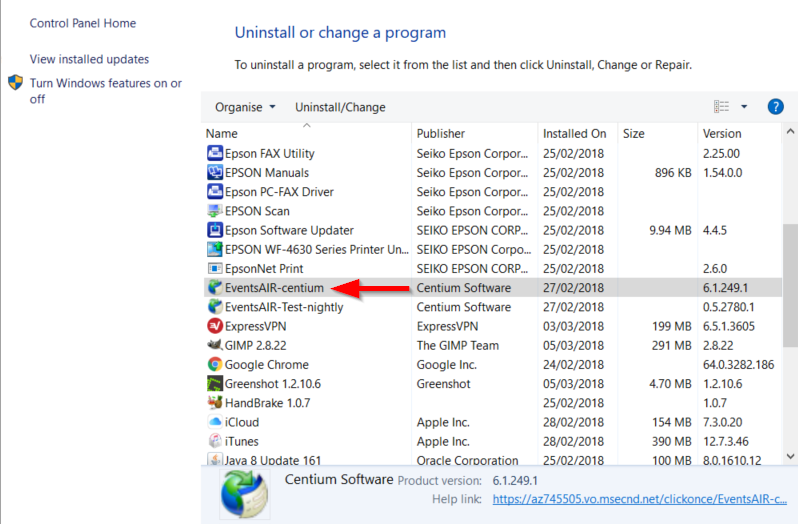Click the Oracle Corporation publisher cell
Viewport: 798px width, 524px height.
(467, 460)
